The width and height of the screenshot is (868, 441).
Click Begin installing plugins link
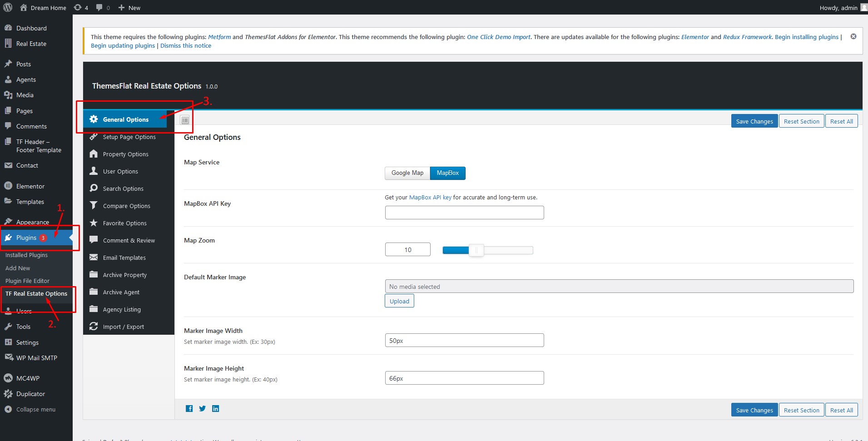point(807,37)
